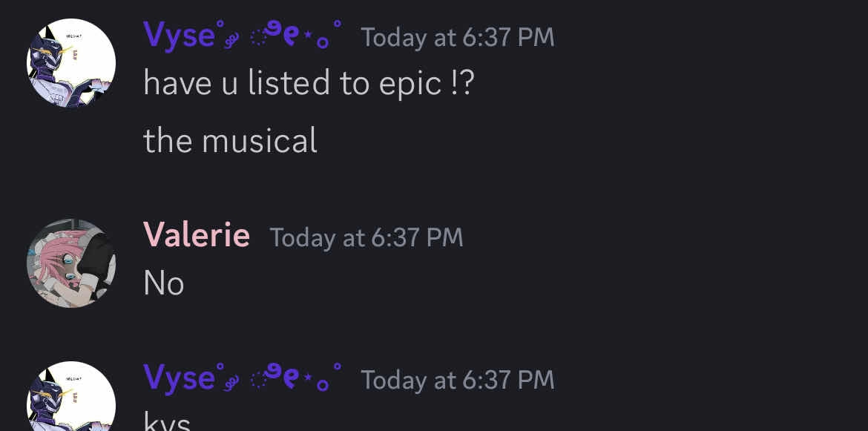Select the "the musical" message

pos(230,140)
